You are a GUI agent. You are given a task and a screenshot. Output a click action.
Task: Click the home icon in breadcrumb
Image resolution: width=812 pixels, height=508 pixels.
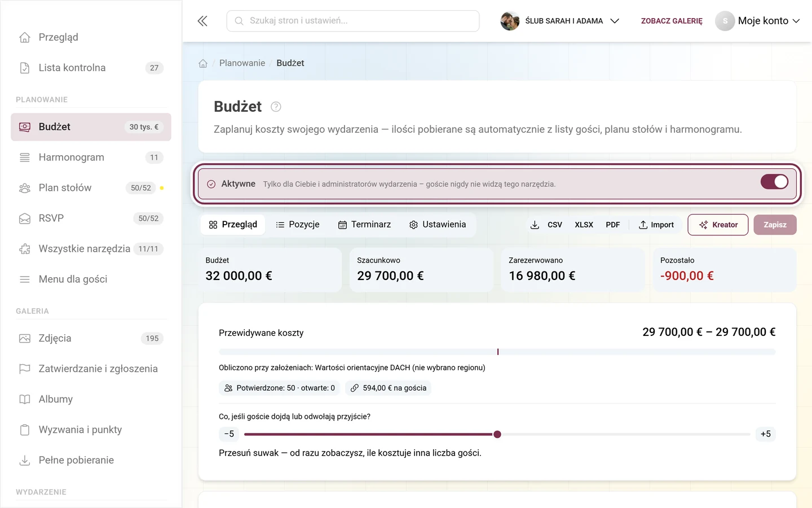coord(203,63)
